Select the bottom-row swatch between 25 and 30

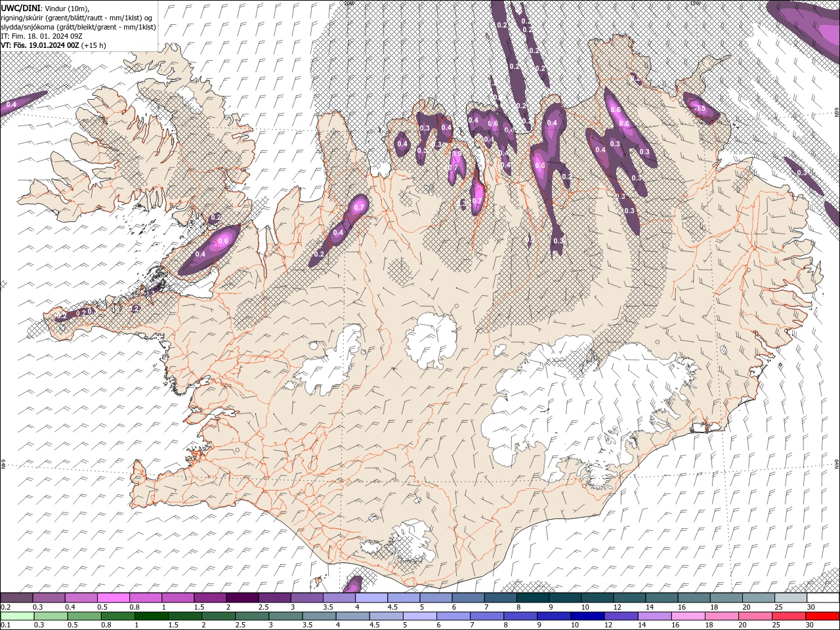pyautogui.click(x=789, y=616)
